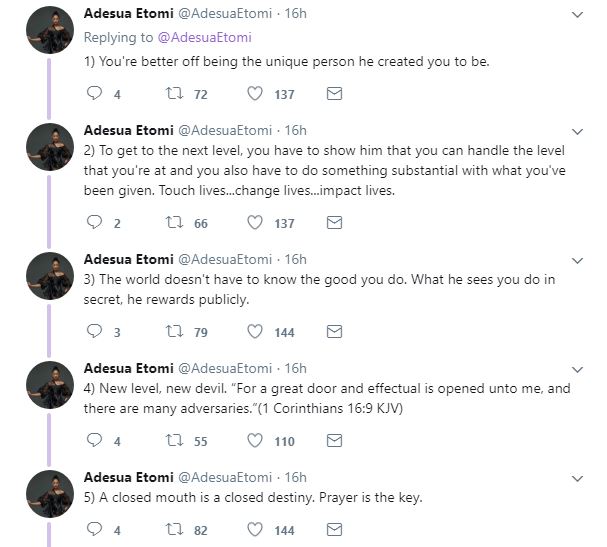This screenshot has height=547, width=607.
Task: Like the 'closed mouth' tweet
Action: (255, 530)
